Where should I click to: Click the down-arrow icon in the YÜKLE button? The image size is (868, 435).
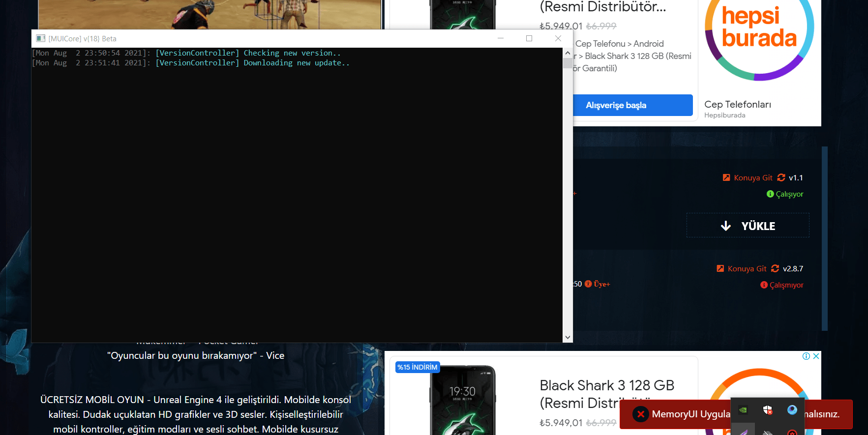(726, 226)
